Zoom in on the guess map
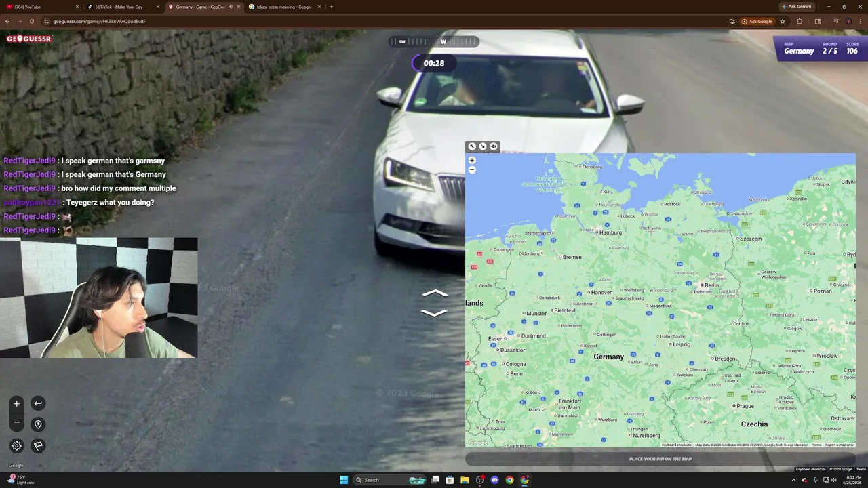The height and width of the screenshot is (488, 868). click(472, 161)
